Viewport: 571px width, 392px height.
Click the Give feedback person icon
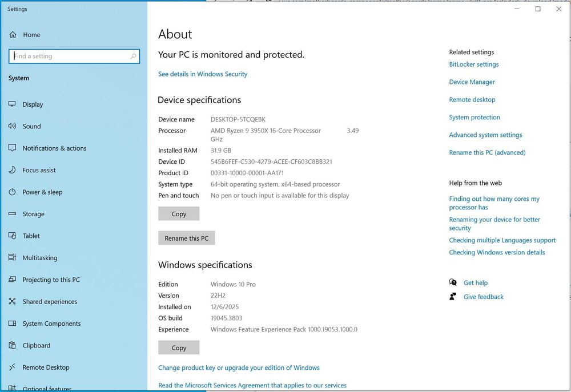[x=453, y=296]
